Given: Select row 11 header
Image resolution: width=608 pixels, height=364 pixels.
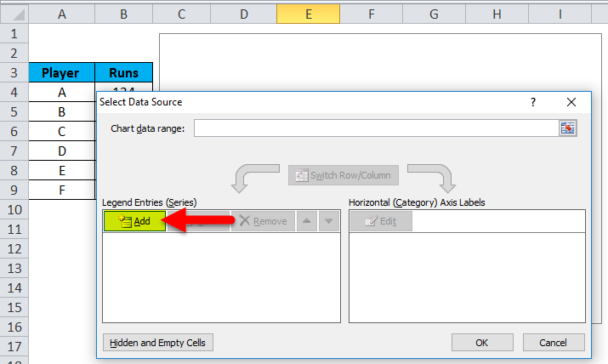Looking at the screenshot, I should [x=14, y=229].
